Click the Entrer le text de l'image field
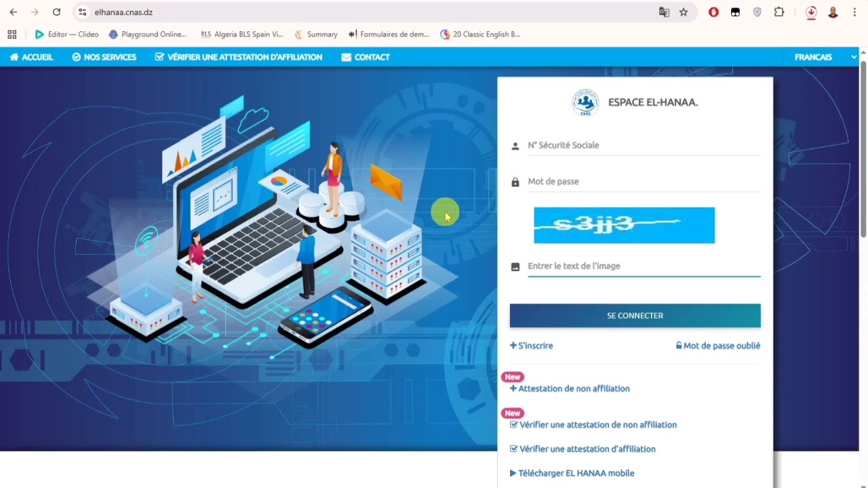 tap(644, 266)
